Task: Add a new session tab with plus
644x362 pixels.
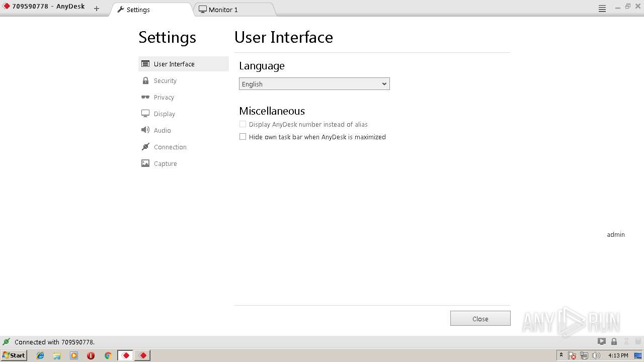Action: 97,9
